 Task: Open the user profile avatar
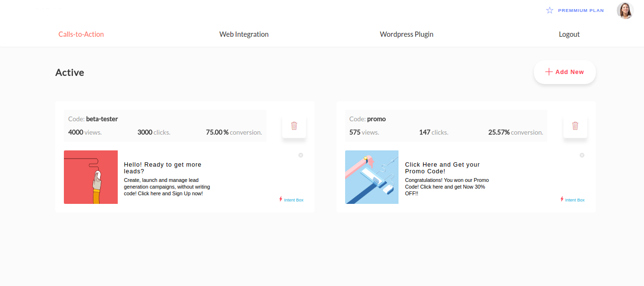pyautogui.click(x=625, y=11)
